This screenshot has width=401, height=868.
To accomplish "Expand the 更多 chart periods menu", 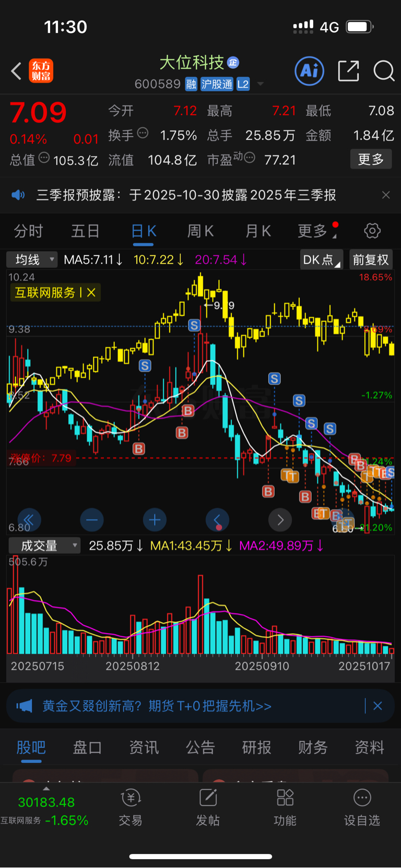I will tap(316, 231).
